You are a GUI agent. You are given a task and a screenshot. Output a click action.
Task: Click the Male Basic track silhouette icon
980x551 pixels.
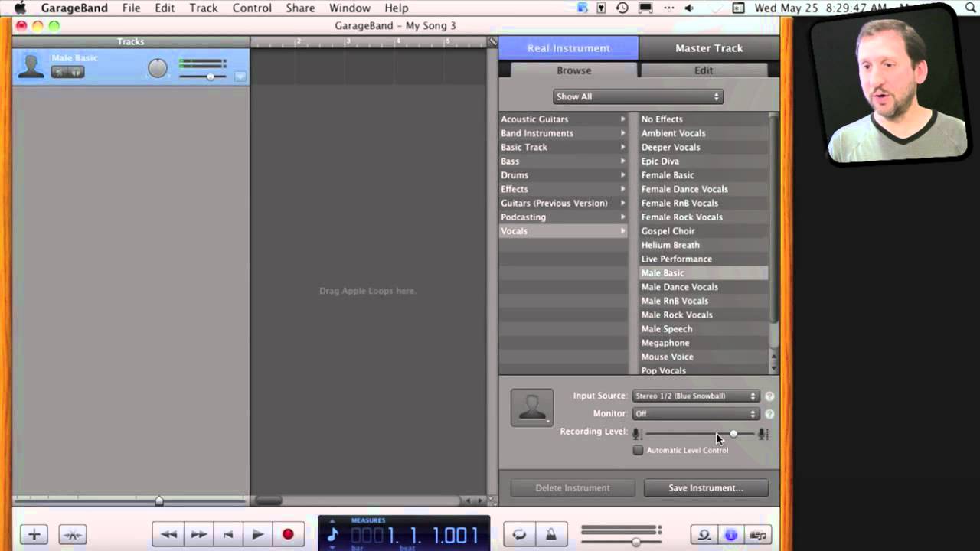[31, 66]
